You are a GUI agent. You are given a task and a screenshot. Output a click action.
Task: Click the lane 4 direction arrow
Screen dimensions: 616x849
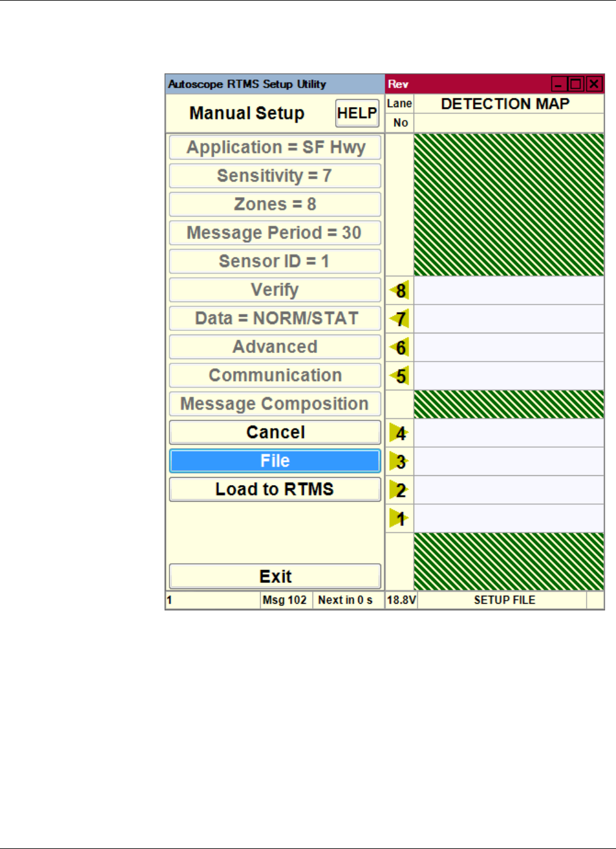[x=399, y=433]
